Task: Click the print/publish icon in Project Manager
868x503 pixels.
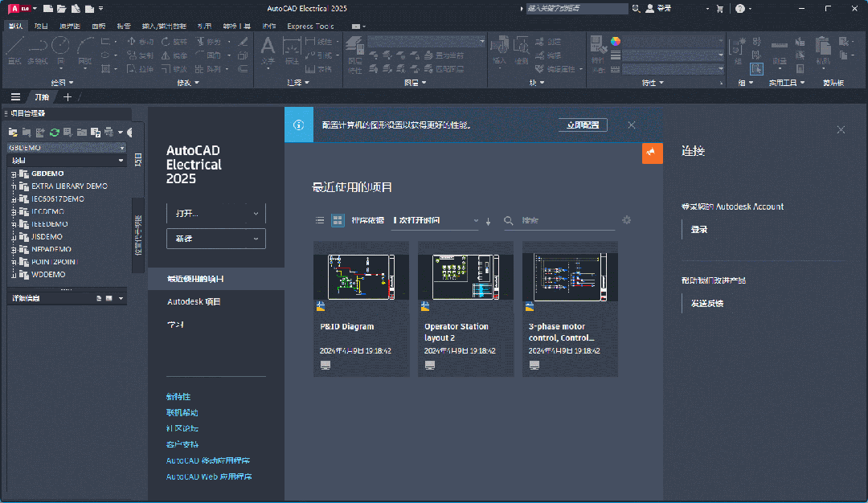Action: tap(109, 133)
